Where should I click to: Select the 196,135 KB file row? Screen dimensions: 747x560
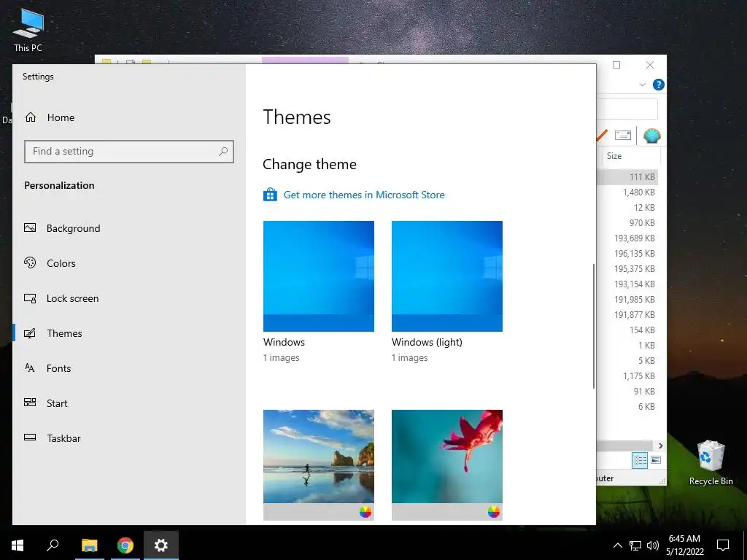627,253
